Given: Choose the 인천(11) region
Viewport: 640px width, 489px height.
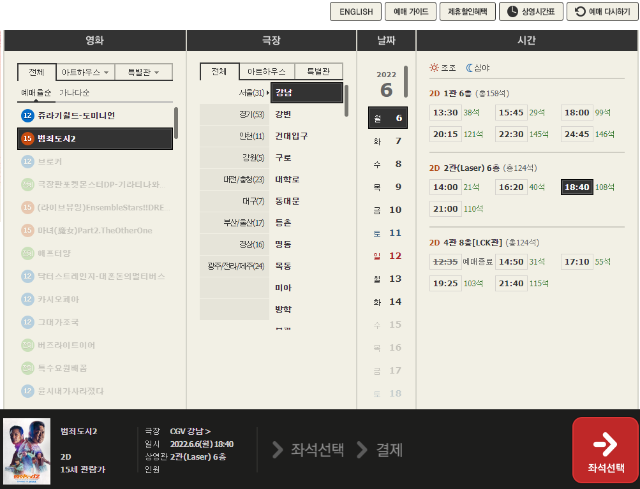Looking at the screenshot, I should coord(235,136).
